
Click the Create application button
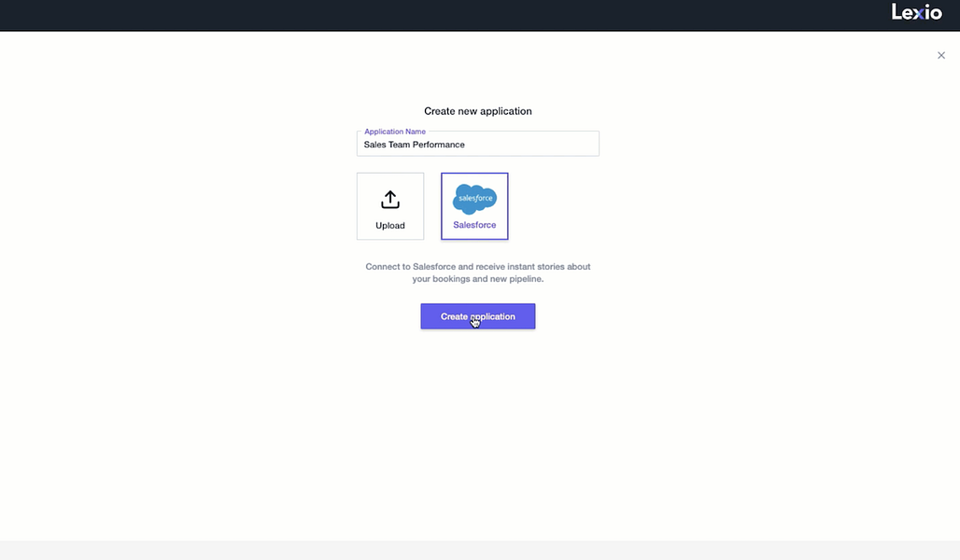click(x=477, y=316)
